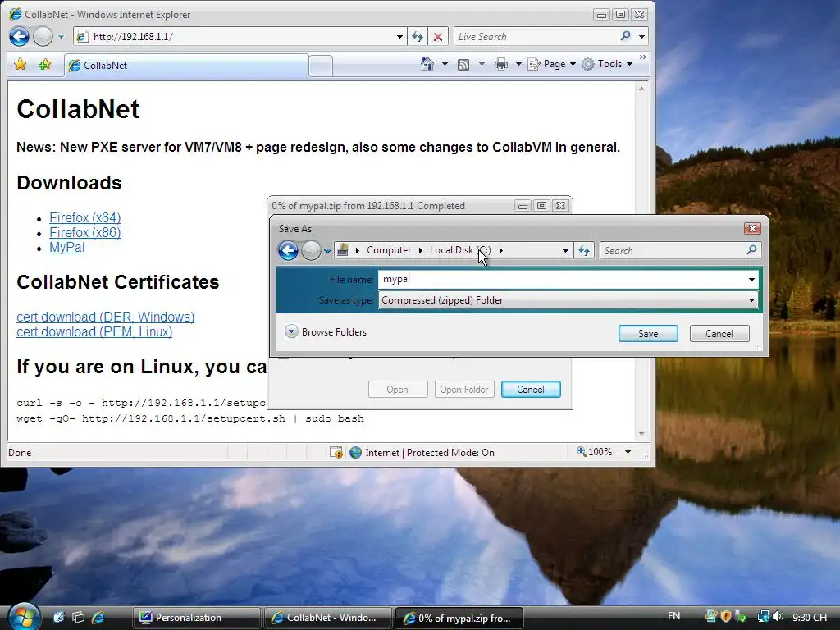The height and width of the screenshot is (630, 840).
Task: Expand the Print options dropdown arrow
Action: pyautogui.click(x=518, y=64)
